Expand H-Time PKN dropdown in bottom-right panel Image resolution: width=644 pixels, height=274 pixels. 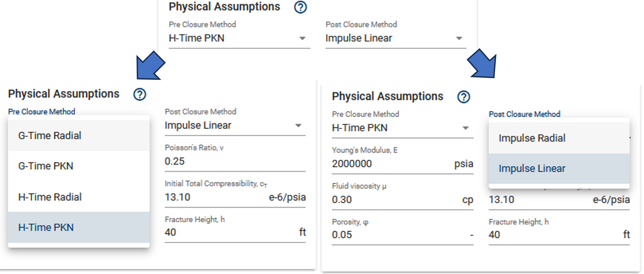(403, 128)
